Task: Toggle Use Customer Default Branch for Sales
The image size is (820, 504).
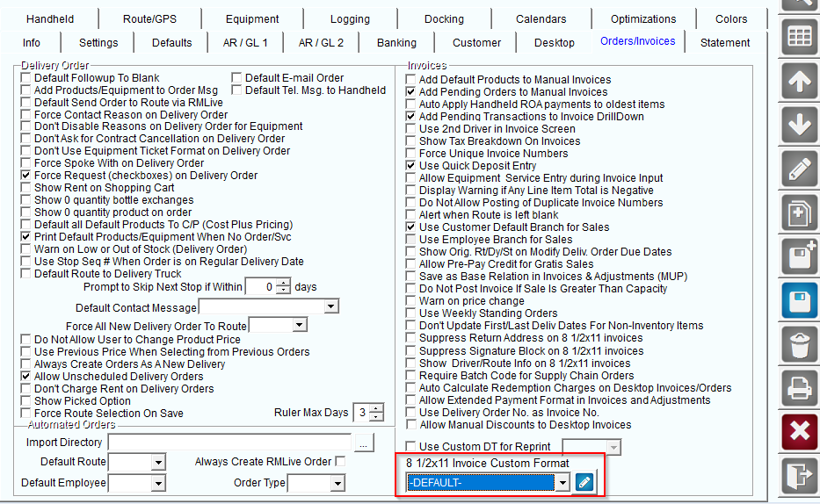Action: [410, 227]
